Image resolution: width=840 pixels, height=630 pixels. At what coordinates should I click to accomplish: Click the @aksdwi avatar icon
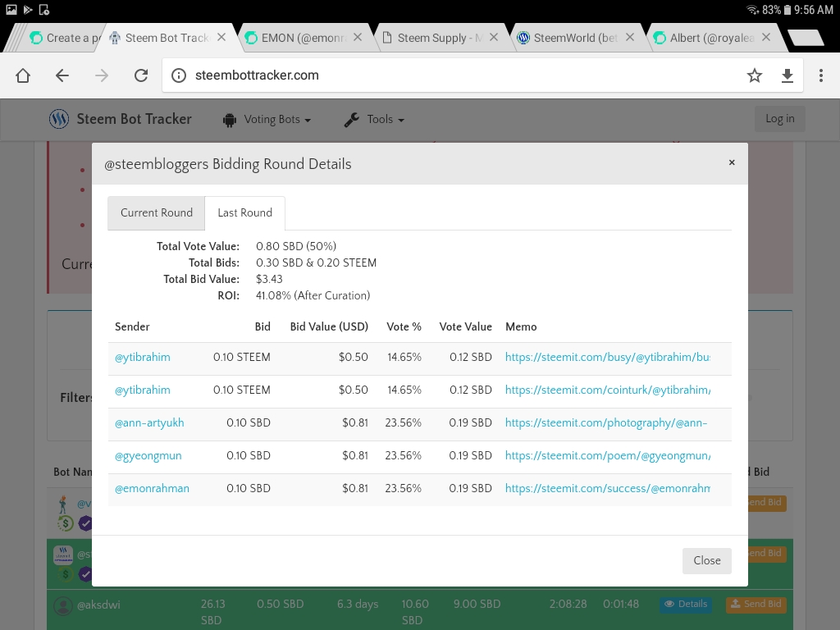coord(63,605)
